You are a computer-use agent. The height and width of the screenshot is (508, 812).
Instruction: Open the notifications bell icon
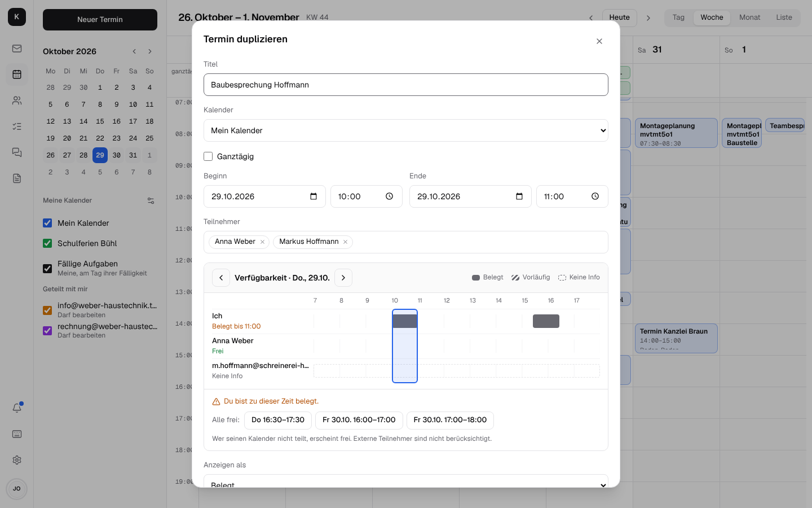pyautogui.click(x=17, y=408)
